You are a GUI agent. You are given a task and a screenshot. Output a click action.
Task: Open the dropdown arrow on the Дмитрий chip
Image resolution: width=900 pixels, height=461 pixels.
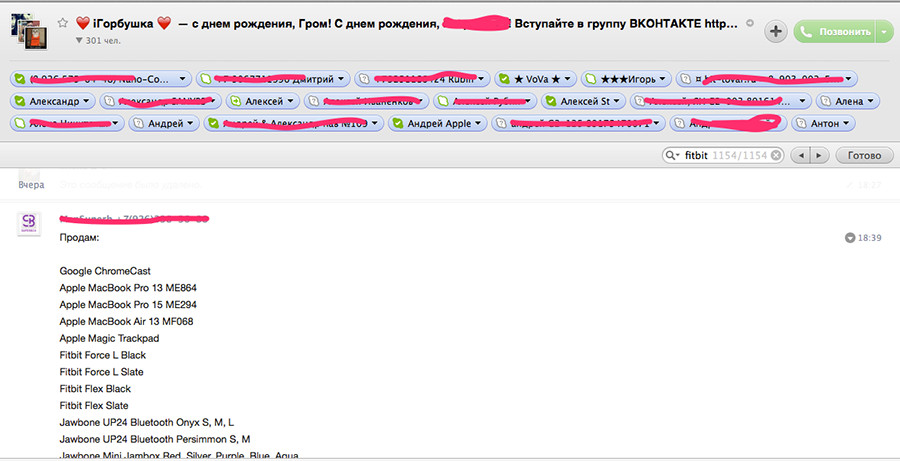tap(341, 79)
